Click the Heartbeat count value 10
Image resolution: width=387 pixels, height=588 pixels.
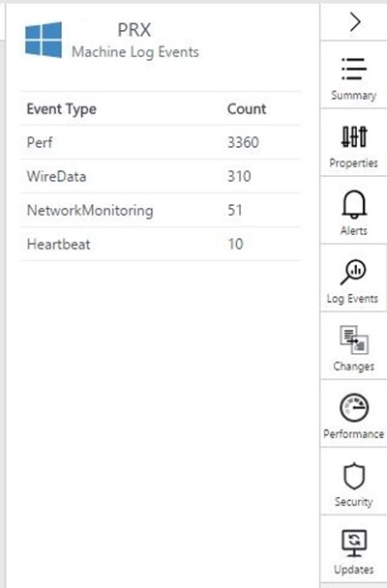coord(235,244)
